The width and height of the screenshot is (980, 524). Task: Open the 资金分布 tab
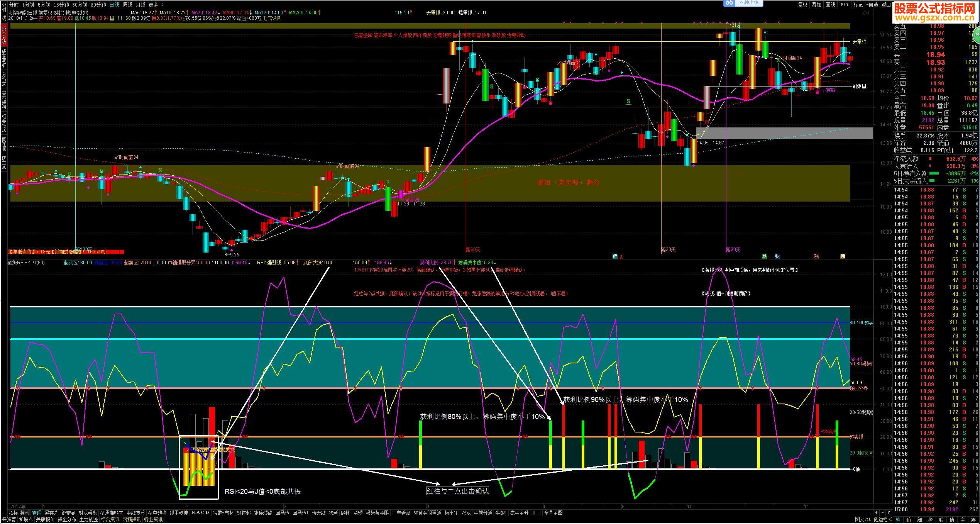click(67, 520)
